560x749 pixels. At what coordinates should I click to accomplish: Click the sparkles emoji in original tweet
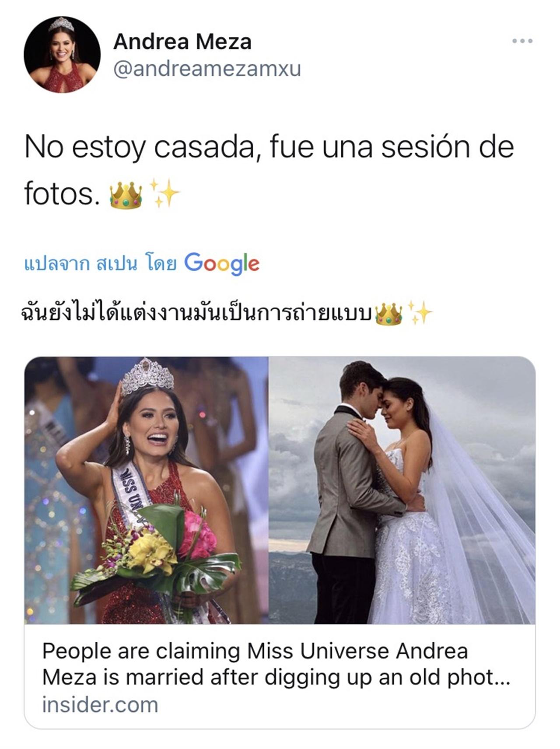pos(164,192)
